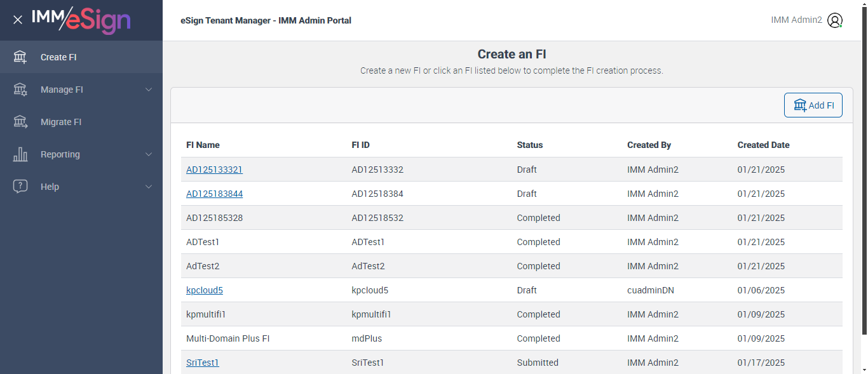Click the Help question mark icon

(x=20, y=187)
